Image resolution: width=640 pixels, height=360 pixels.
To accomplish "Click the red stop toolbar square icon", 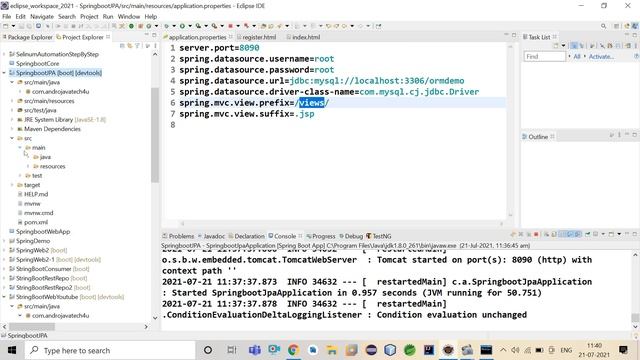I will 231,26.
